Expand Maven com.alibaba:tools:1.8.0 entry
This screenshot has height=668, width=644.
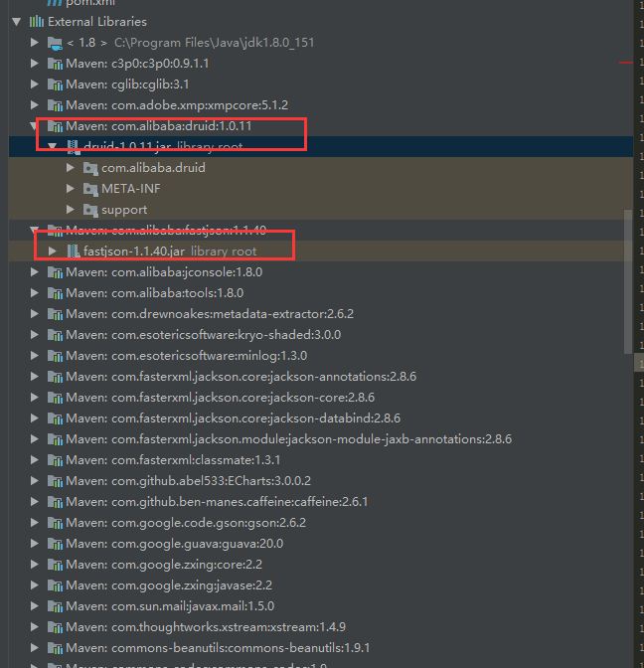(x=35, y=293)
